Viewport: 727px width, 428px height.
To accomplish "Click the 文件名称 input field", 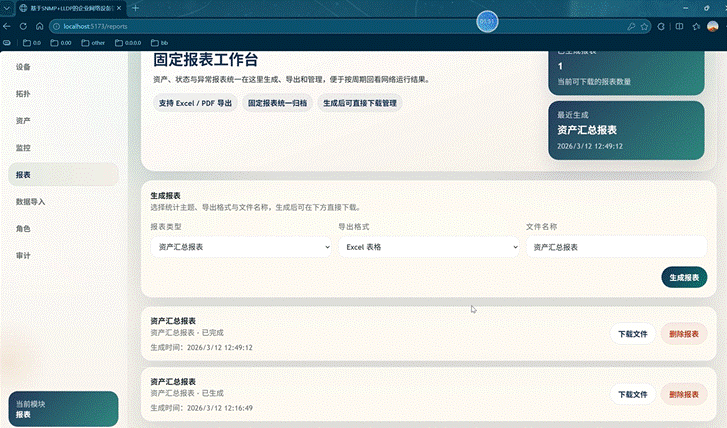I will [616, 247].
